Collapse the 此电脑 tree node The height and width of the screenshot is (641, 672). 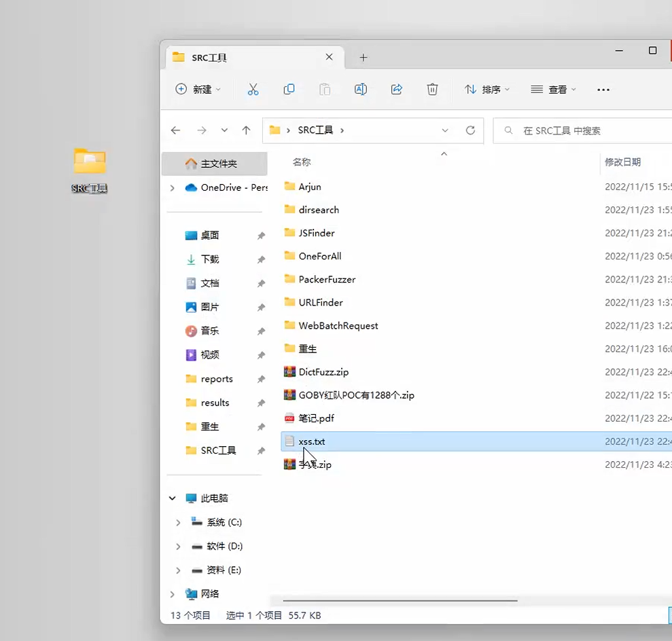pos(173,498)
